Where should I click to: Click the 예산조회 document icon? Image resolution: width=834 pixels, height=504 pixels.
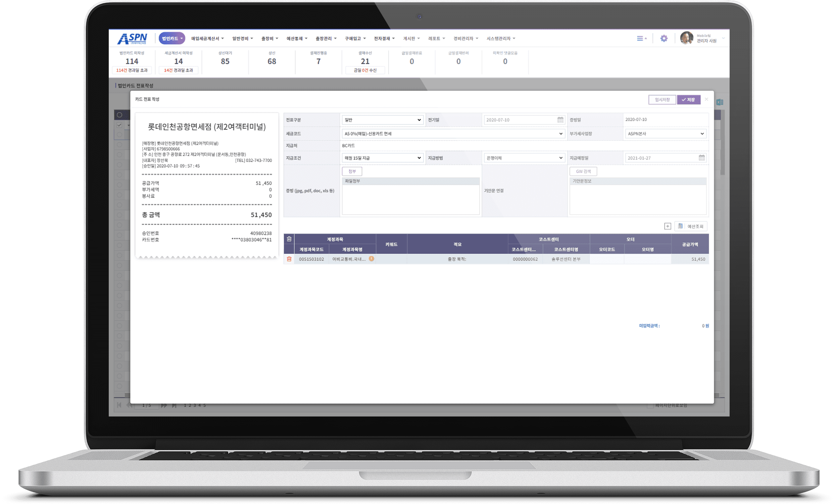point(680,226)
